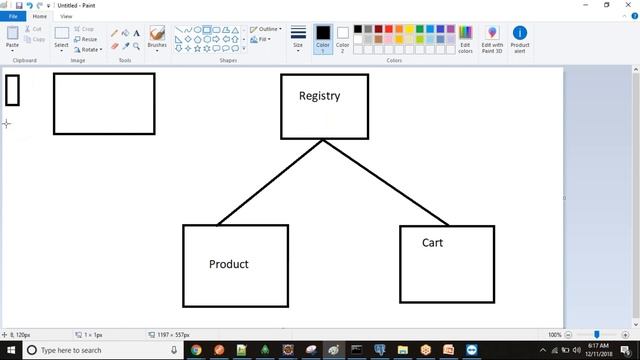Choose the Diamond shape
This screenshot has height=360, width=640.
point(188,39)
